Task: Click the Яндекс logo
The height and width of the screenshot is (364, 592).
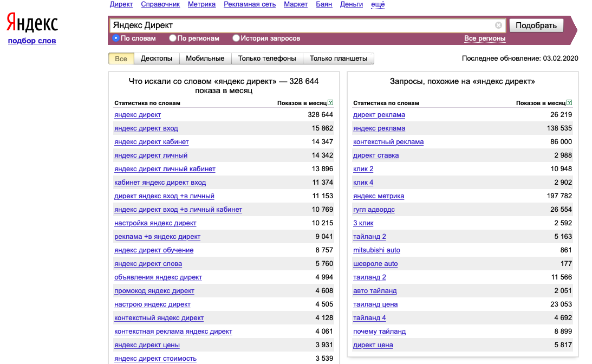Action: (x=32, y=23)
